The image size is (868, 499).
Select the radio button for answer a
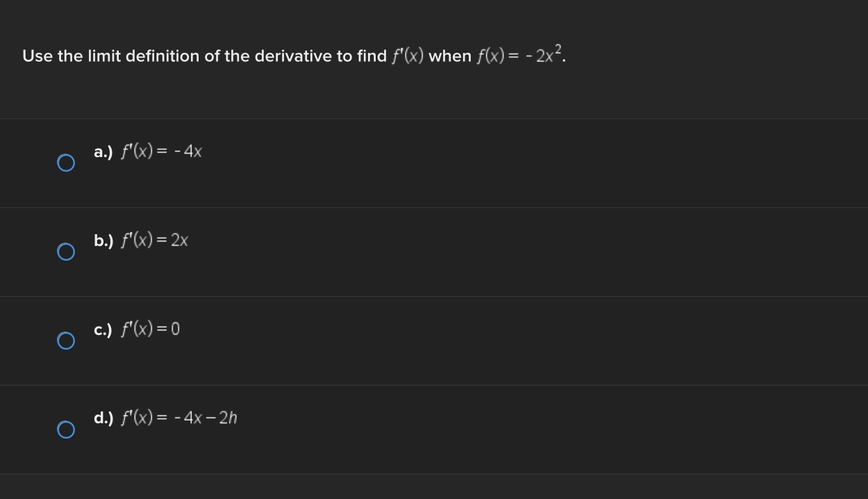[x=66, y=163]
